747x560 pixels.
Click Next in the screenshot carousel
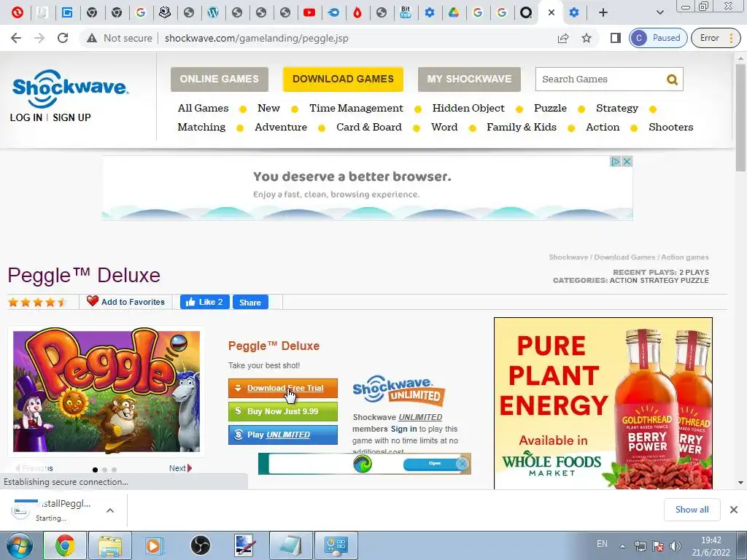click(x=180, y=468)
